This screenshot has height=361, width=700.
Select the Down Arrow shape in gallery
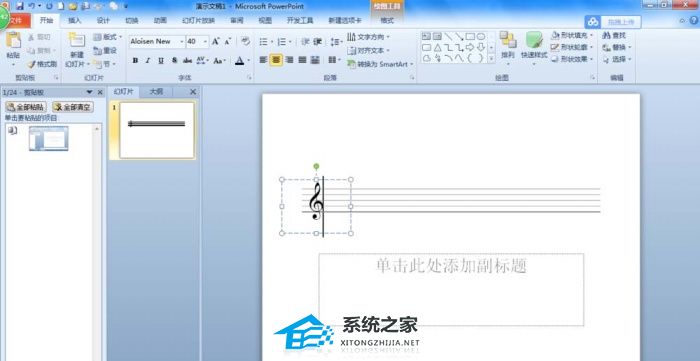[x=481, y=47]
